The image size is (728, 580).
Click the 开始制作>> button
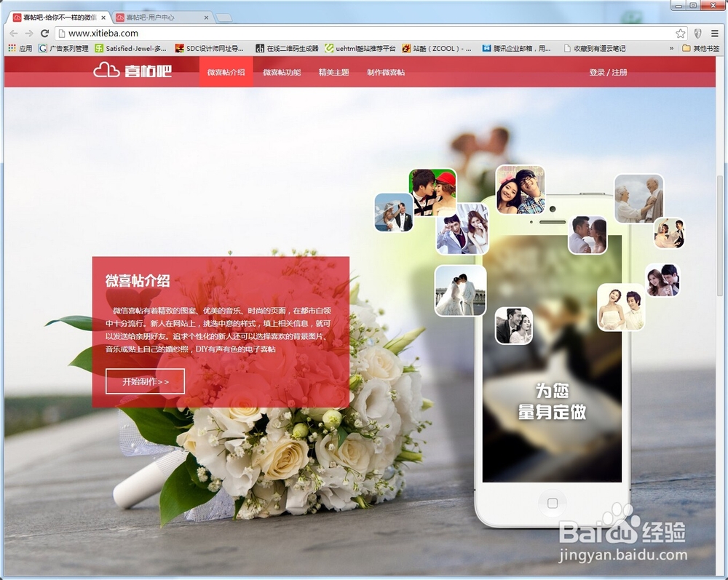coord(145,381)
